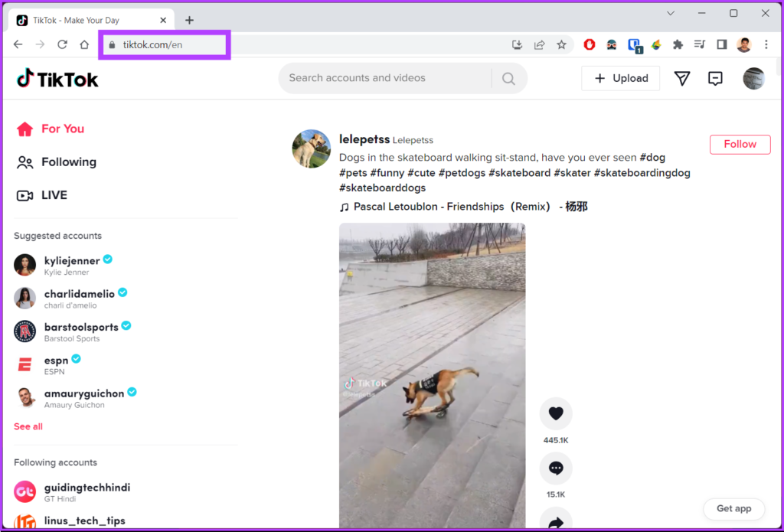The image size is (784, 532).
Task: Open the Extensions puzzle icon
Action: pos(678,44)
